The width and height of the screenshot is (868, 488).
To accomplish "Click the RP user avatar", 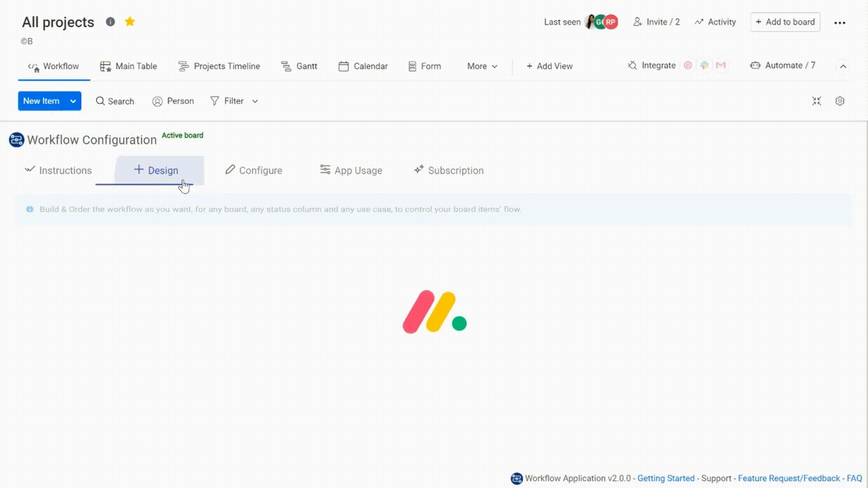I will point(611,22).
